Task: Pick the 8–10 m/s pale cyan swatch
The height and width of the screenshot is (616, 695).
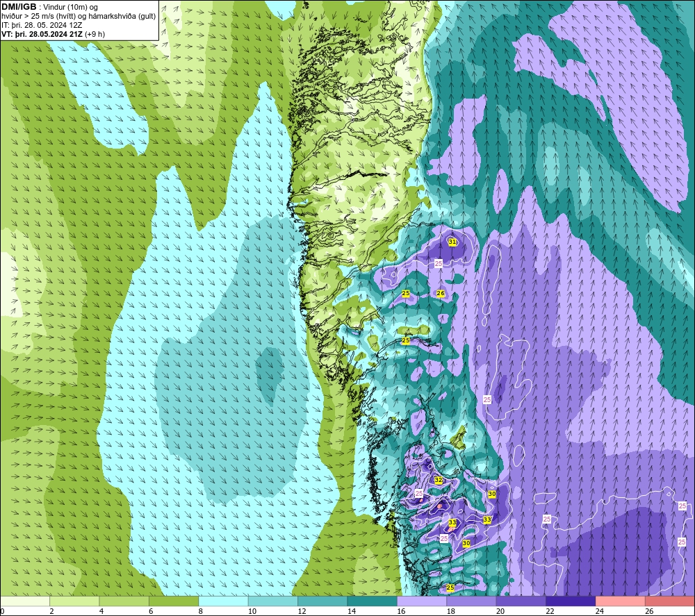Action: [223, 601]
